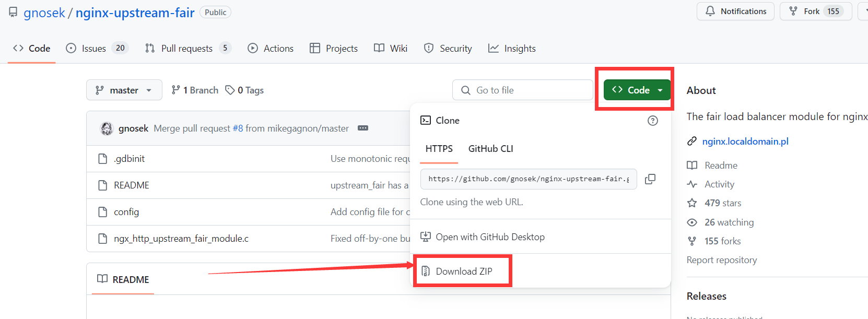Open nginx.localdomain.pl website link
The image size is (868, 319).
pos(745,141)
